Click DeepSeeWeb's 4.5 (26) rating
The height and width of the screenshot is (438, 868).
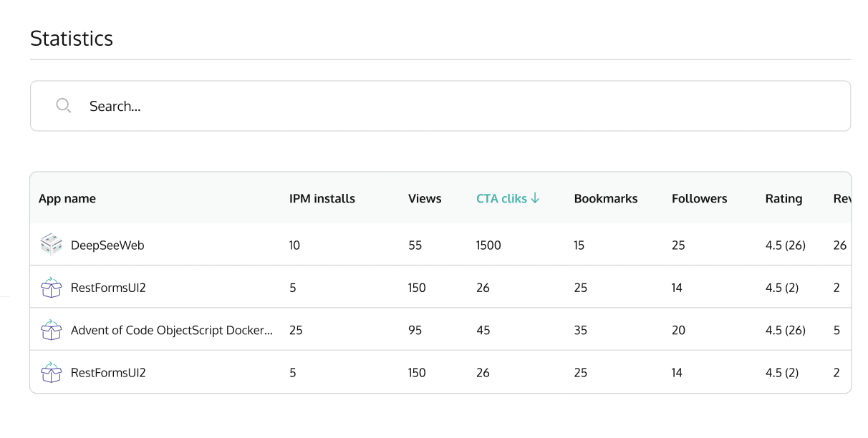pos(785,245)
